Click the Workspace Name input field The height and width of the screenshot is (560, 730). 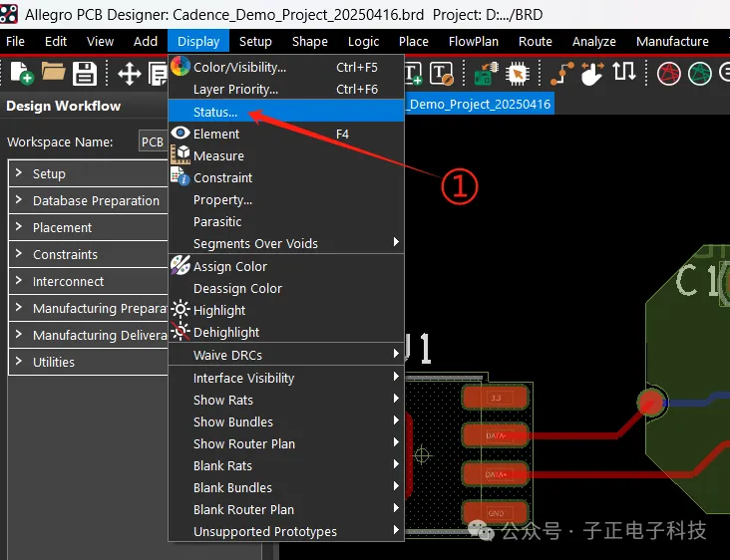(154, 141)
